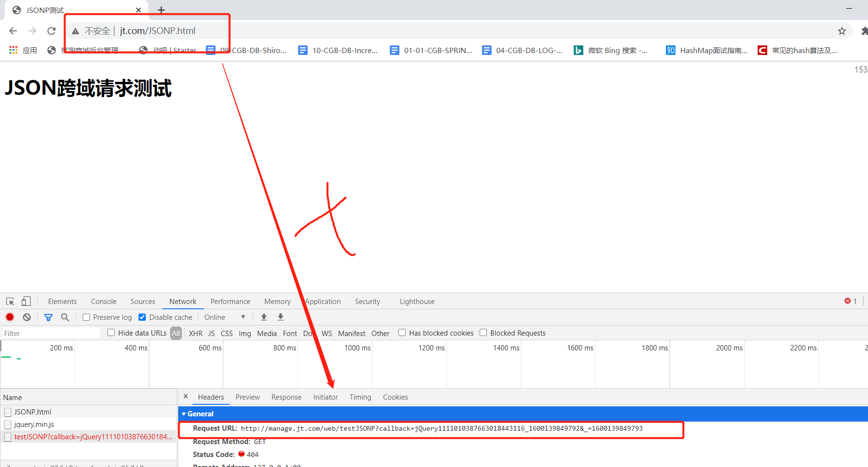
Task: Uncheck the Disable cache checkbox
Action: (142, 317)
